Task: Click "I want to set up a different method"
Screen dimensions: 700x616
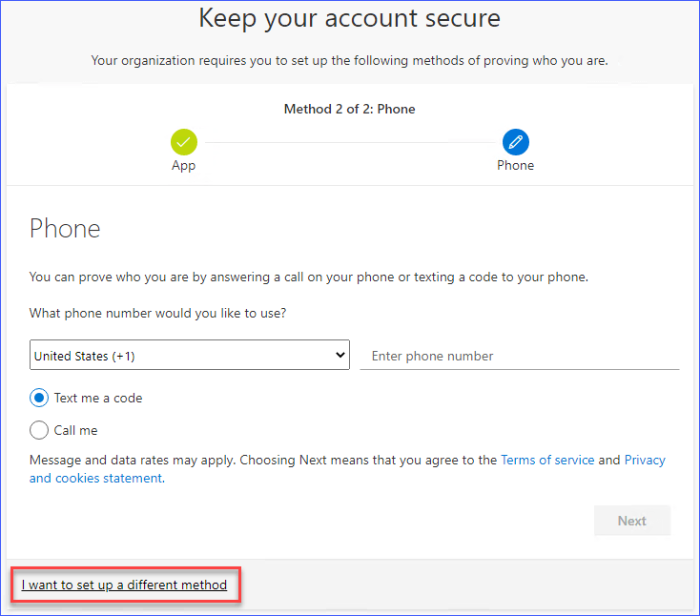Action: (124, 585)
